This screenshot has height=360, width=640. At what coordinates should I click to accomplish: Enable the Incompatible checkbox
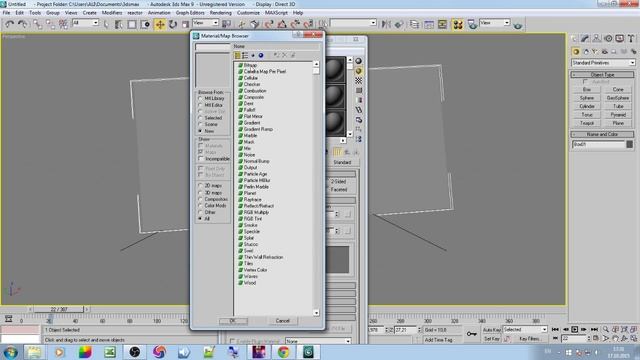(200, 159)
